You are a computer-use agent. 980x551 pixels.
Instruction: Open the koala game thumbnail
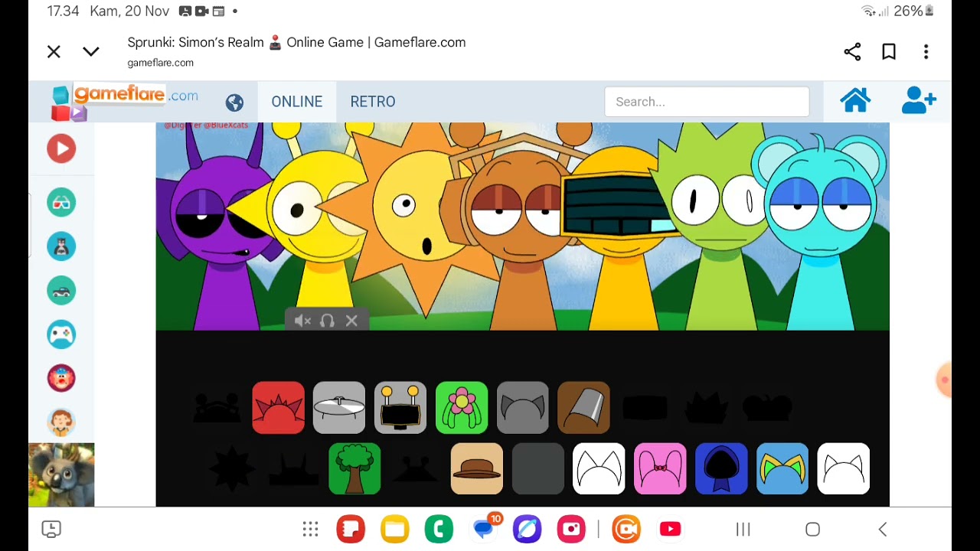61,474
